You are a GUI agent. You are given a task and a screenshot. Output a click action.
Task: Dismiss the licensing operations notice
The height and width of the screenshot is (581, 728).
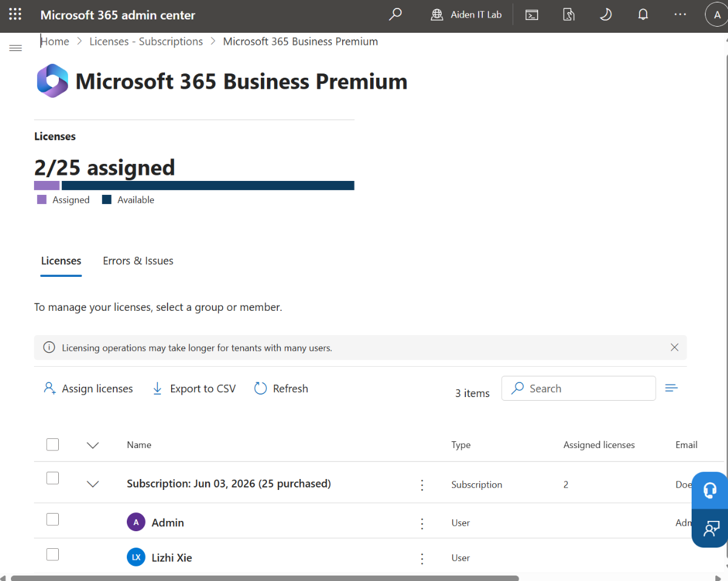(675, 347)
